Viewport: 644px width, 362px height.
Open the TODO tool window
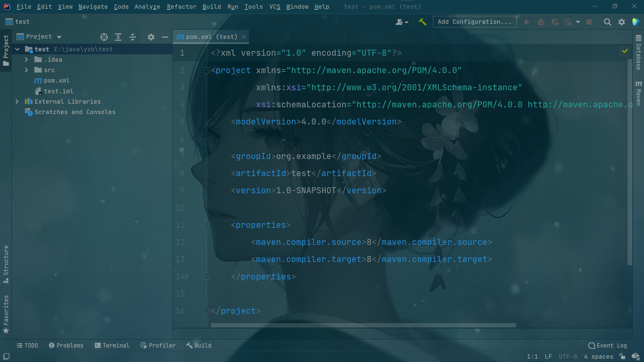(27, 346)
